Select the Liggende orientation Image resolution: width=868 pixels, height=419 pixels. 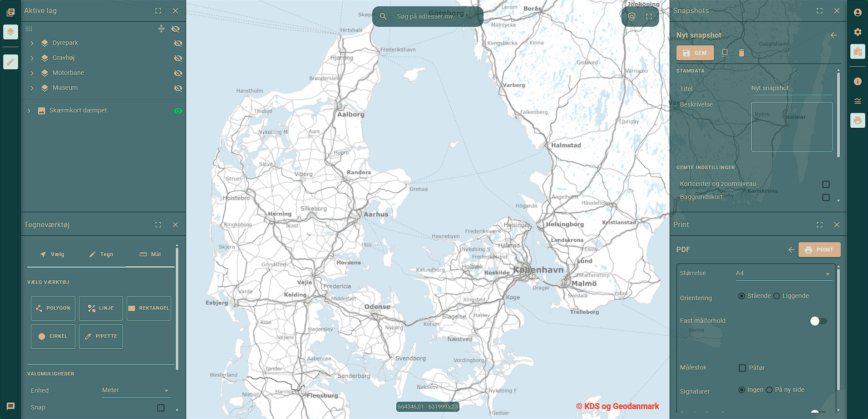coord(777,296)
